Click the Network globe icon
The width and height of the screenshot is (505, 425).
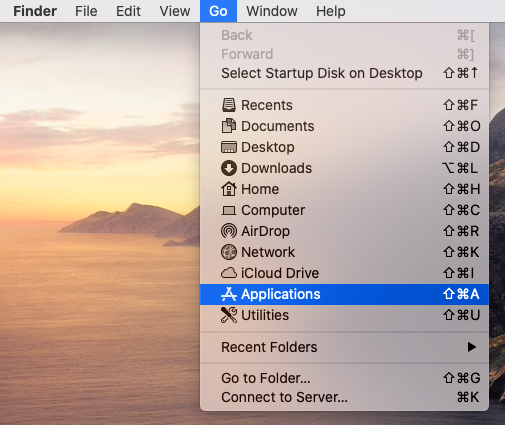229,252
